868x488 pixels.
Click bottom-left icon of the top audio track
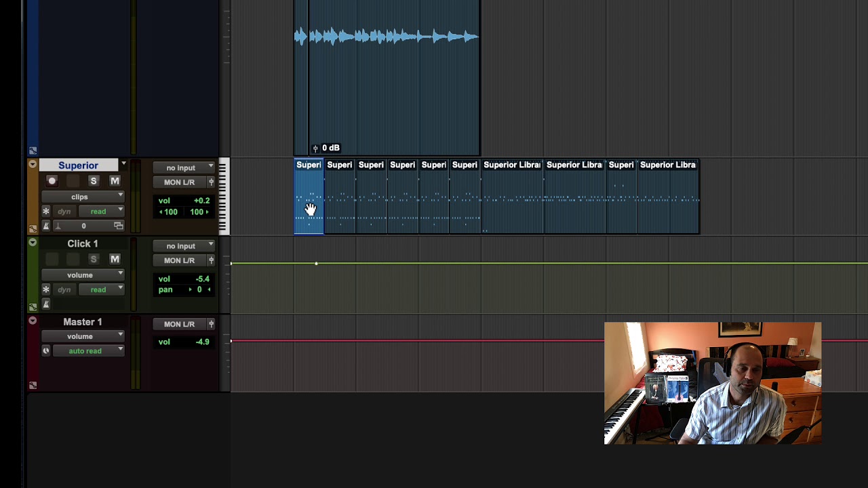click(x=33, y=150)
